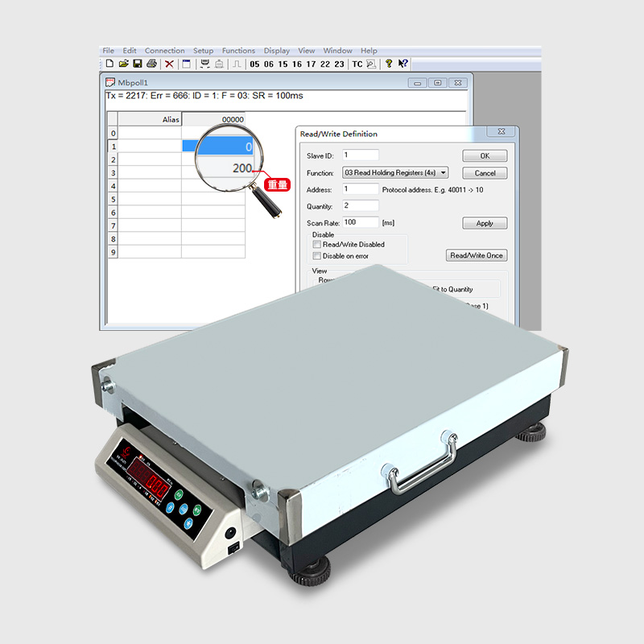The width and height of the screenshot is (644, 644).
Task: Click the Print toolbar icon
Action: click(x=152, y=64)
